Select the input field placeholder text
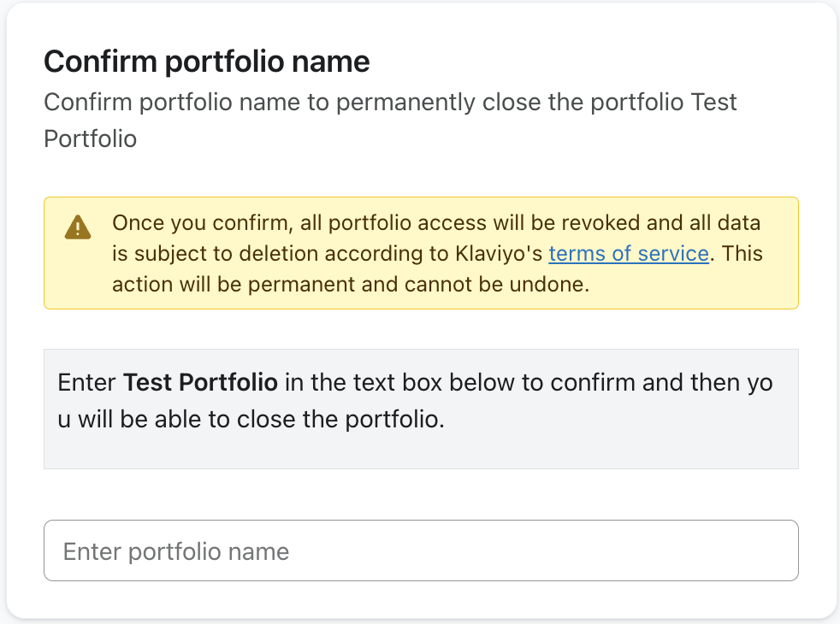Viewport: 840px width, 624px height. (175, 550)
